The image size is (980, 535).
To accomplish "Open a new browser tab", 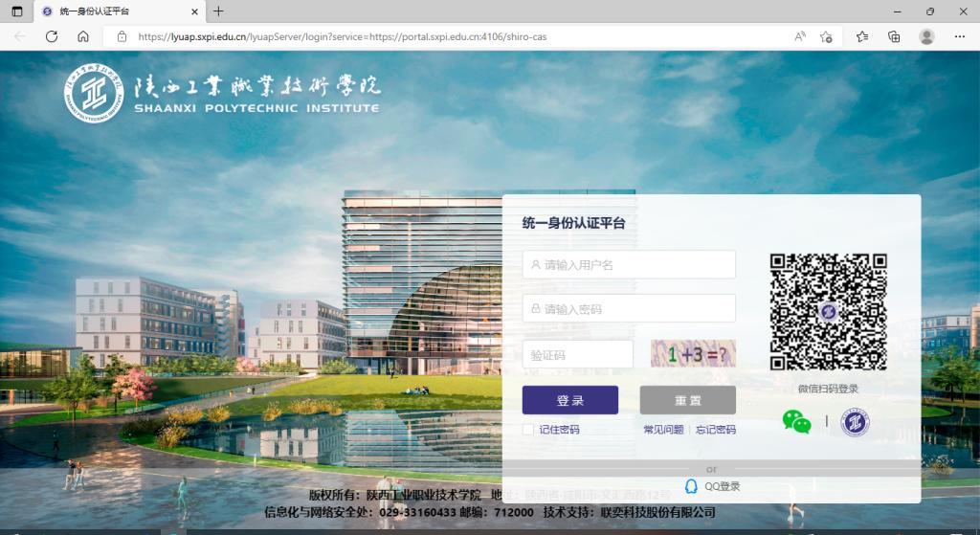I will click(x=218, y=11).
